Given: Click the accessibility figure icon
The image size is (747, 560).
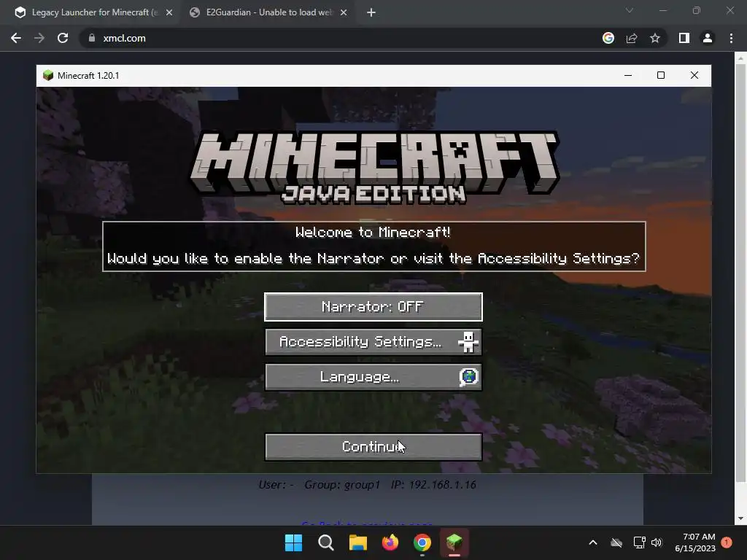Looking at the screenshot, I should coord(468,342).
